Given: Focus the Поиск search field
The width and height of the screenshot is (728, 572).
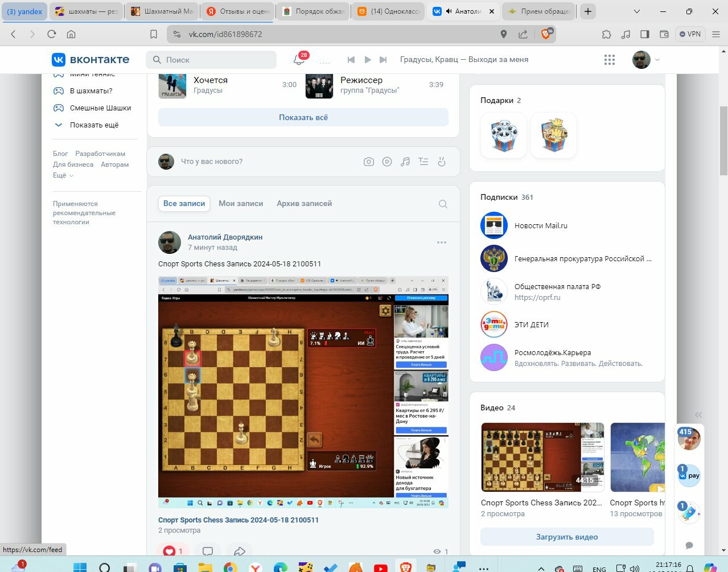Looking at the screenshot, I should [x=211, y=60].
